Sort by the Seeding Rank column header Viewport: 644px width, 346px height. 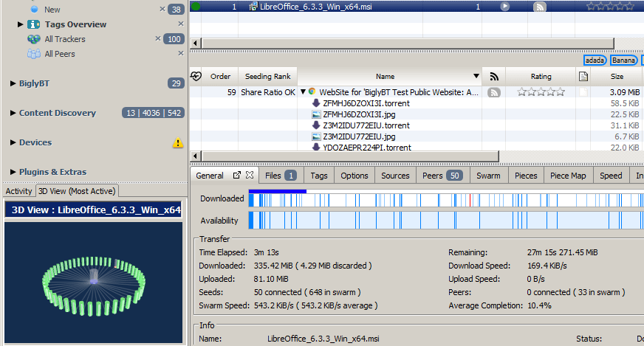[268, 76]
